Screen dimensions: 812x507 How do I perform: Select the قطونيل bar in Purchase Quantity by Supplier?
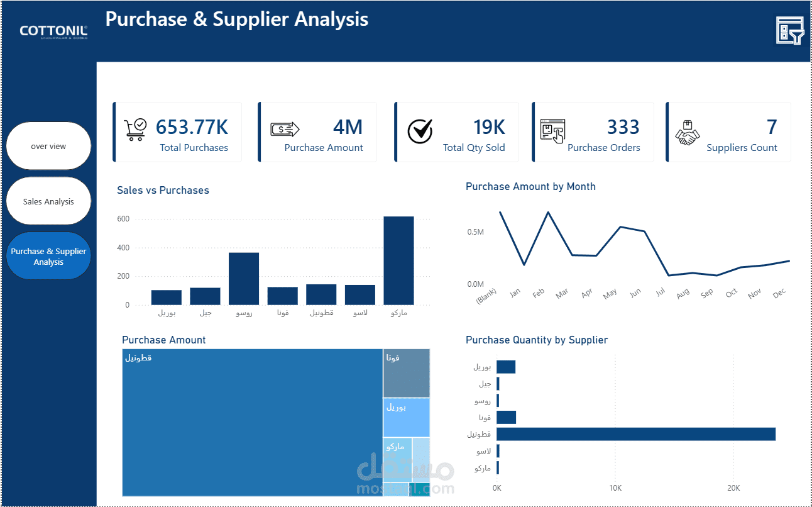636,434
